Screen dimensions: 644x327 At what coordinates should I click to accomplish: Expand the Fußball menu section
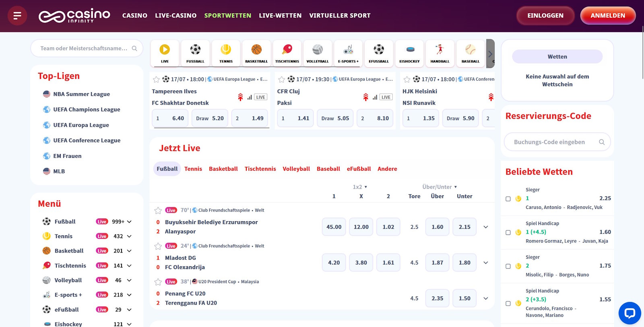click(x=129, y=222)
